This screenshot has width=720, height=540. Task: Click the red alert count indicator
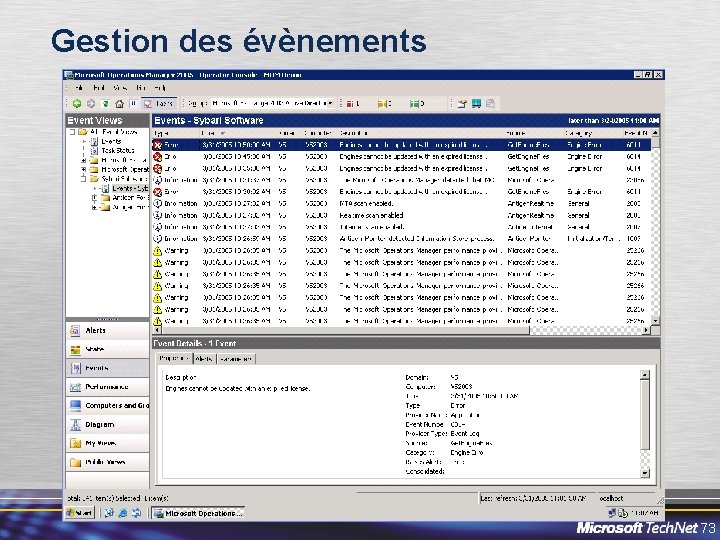pyautogui.click(x=353, y=104)
